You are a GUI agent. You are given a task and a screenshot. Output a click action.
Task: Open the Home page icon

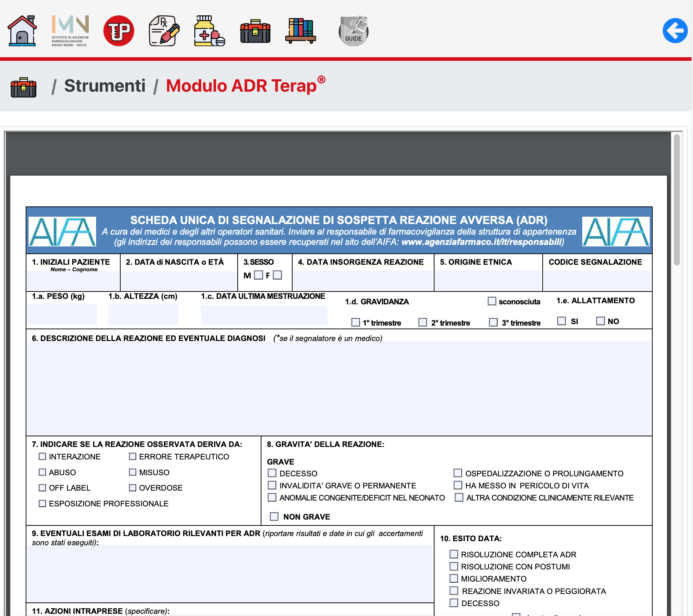[22, 31]
